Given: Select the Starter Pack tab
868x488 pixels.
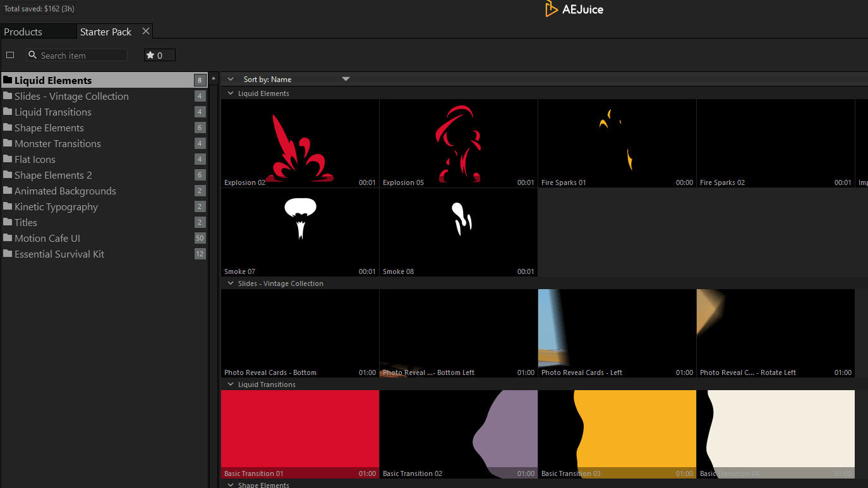Looking at the screenshot, I should [106, 32].
